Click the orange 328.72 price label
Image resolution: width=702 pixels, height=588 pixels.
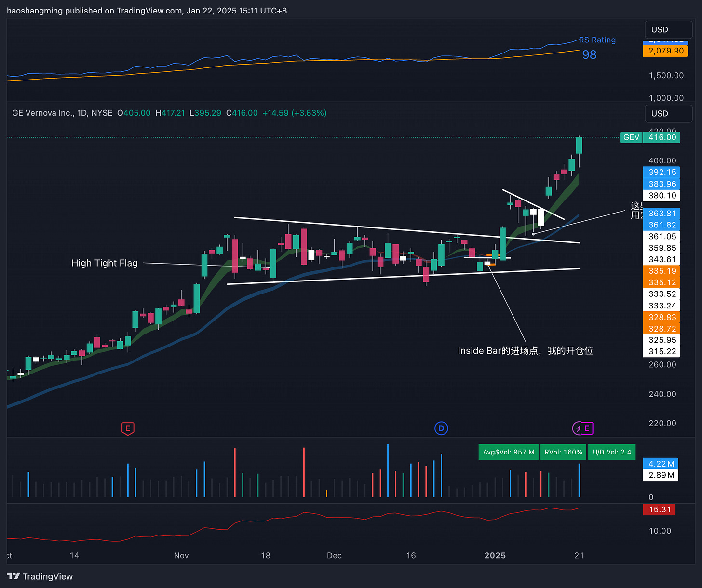point(662,329)
